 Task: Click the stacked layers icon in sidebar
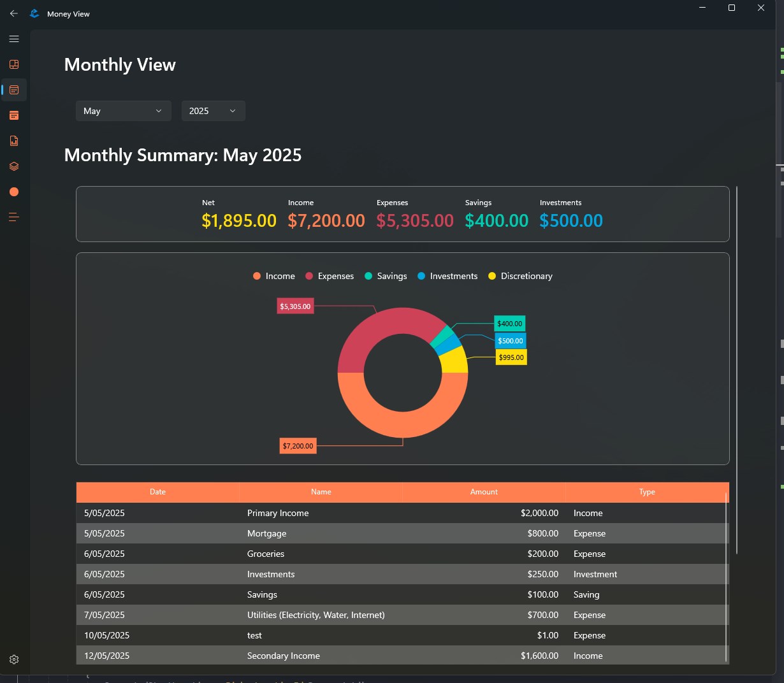point(14,166)
